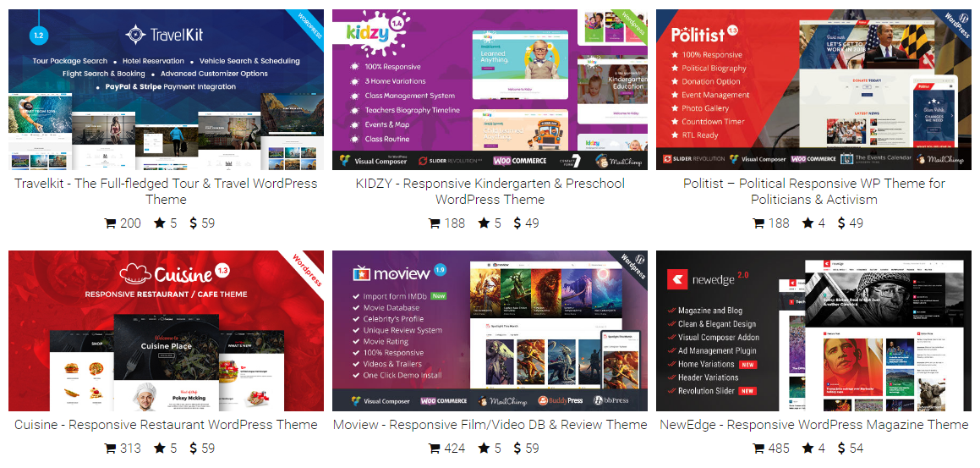This screenshot has height=468, width=980.
Task: Click the star rating icon under Travelkit
Action: click(159, 223)
